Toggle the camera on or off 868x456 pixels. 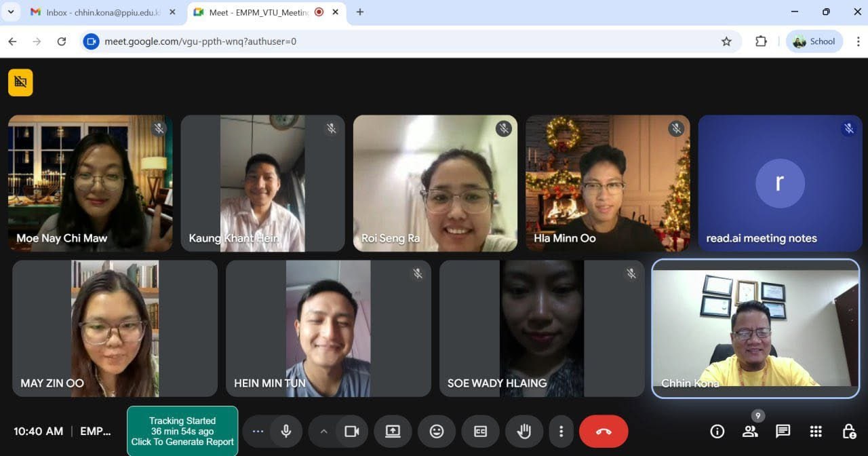click(x=351, y=432)
